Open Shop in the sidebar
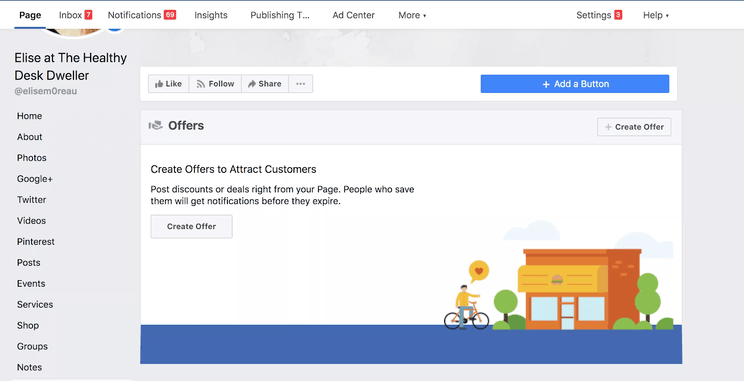Viewport: 744px width, 381px height. tap(28, 325)
